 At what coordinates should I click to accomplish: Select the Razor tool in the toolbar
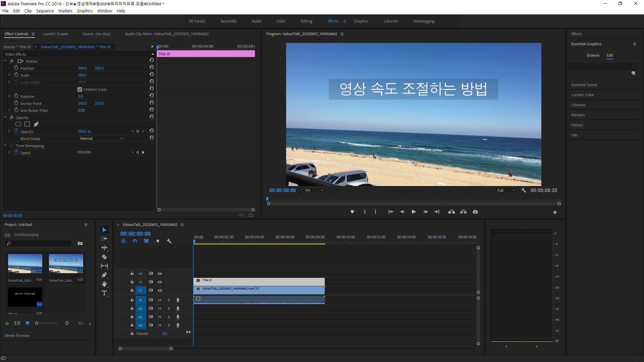click(x=104, y=257)
